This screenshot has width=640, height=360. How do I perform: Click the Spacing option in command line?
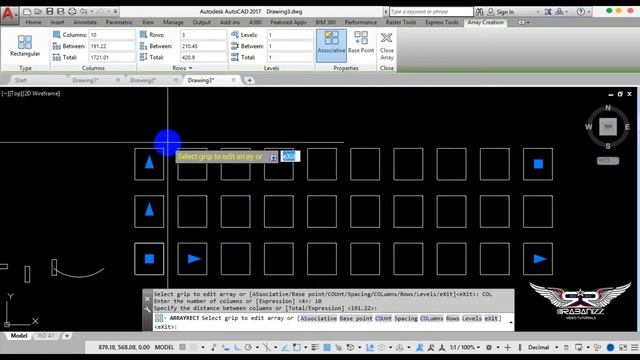tap(406, 318)
